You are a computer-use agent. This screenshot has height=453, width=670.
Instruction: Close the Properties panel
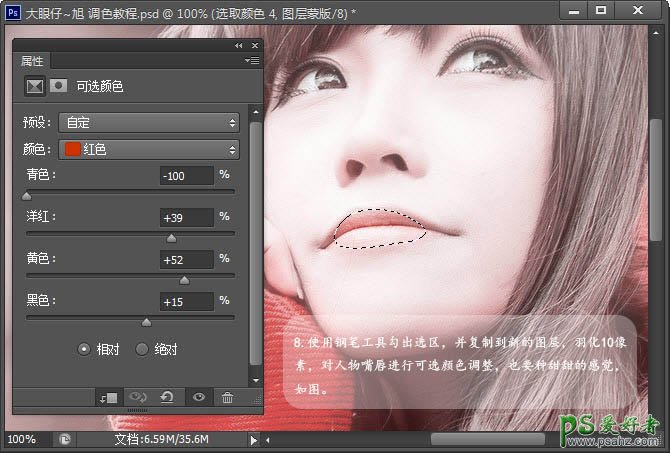pyautogui.click(x=253, y=46)
